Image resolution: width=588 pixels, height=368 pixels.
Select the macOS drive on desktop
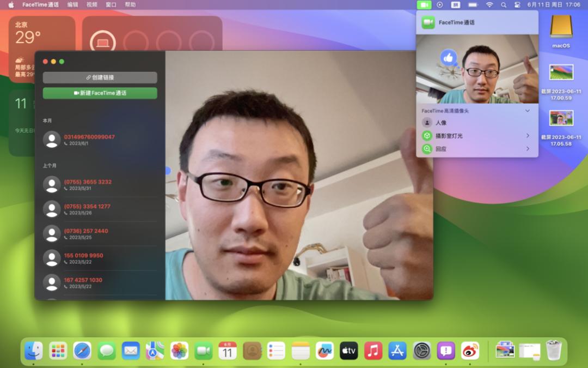click(x=561, y=32)
